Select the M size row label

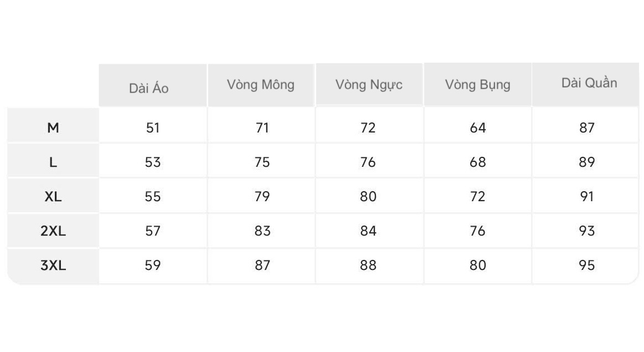pos(53,128)
